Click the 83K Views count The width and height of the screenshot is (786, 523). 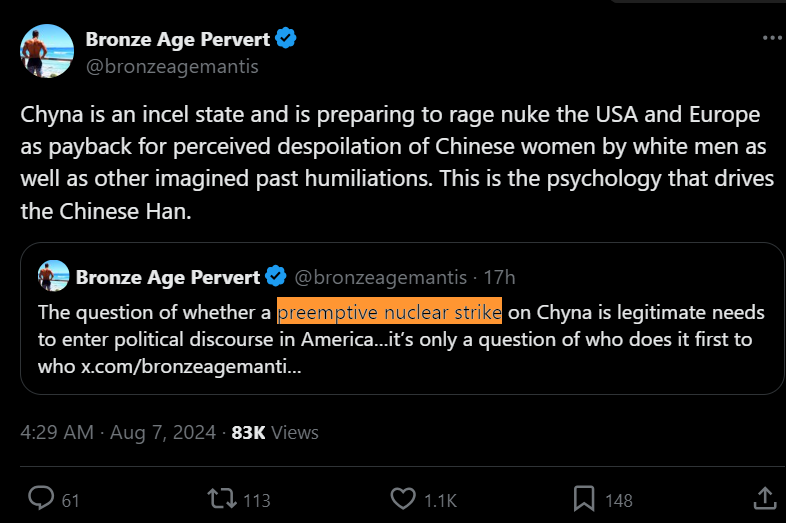pyautogui.click(x=275, y=432)
